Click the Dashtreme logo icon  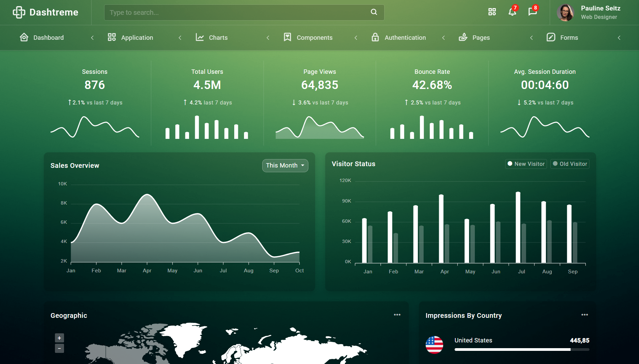[x=19, y=12]
